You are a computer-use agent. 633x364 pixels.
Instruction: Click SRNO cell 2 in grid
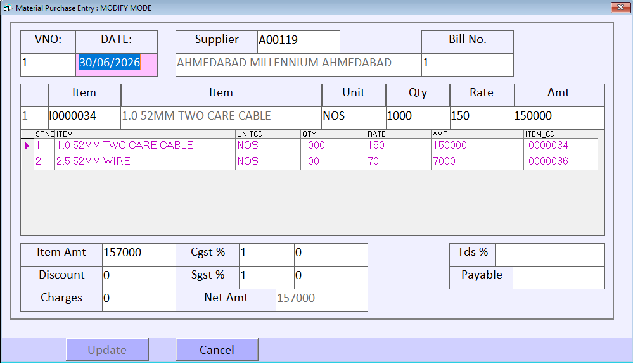pos(44,161)
